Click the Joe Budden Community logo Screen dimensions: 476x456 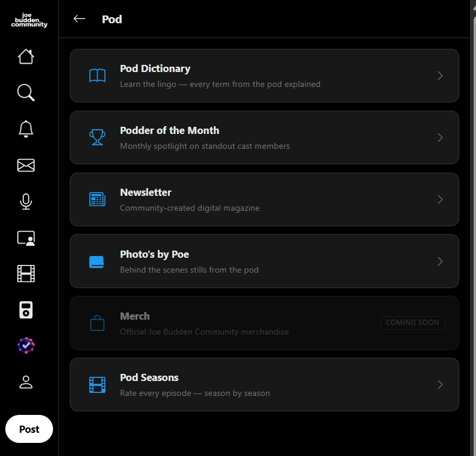29,20
